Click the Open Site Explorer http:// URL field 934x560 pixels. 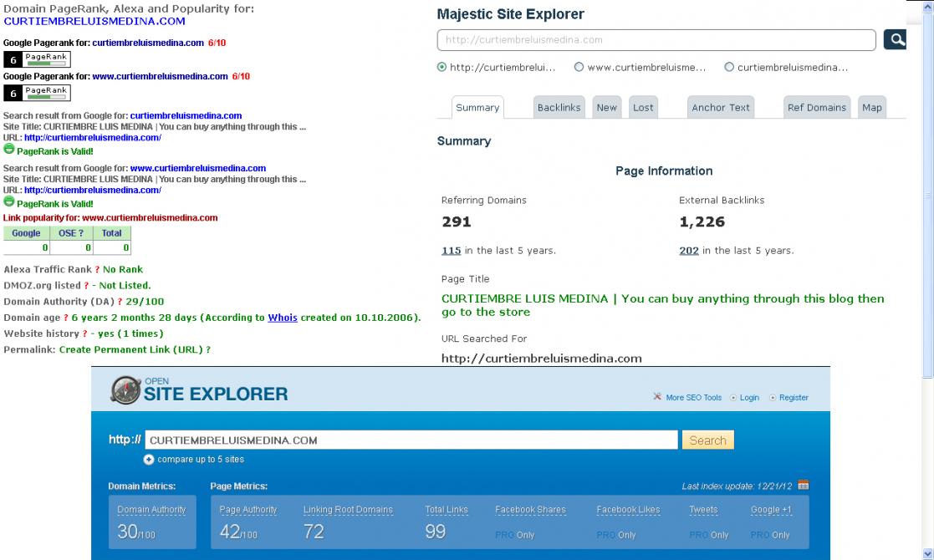(x=411, y=440)
